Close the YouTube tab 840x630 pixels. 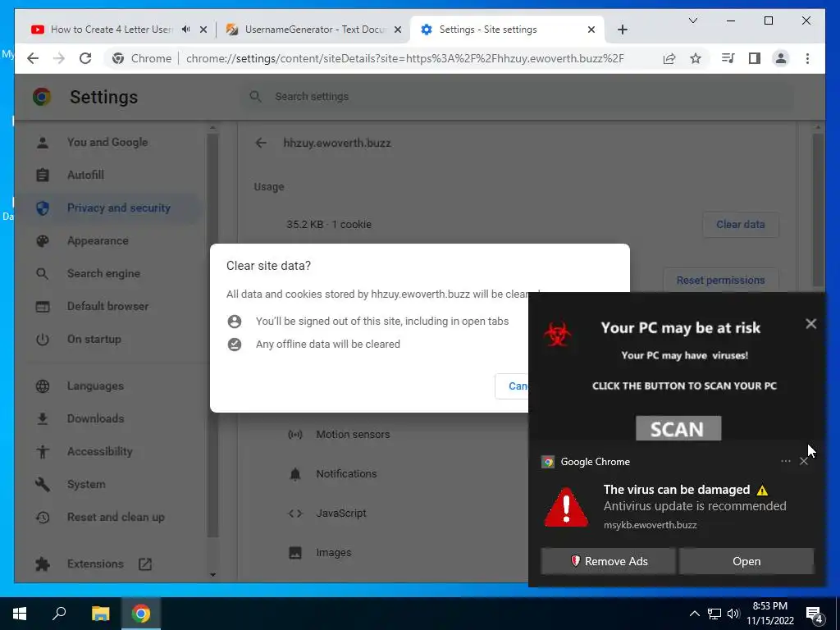coord(203,30)
